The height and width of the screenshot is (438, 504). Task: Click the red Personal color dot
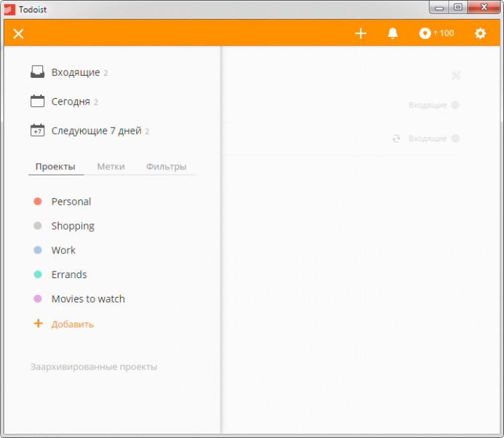pyautogui.click(x=38, y=201)
